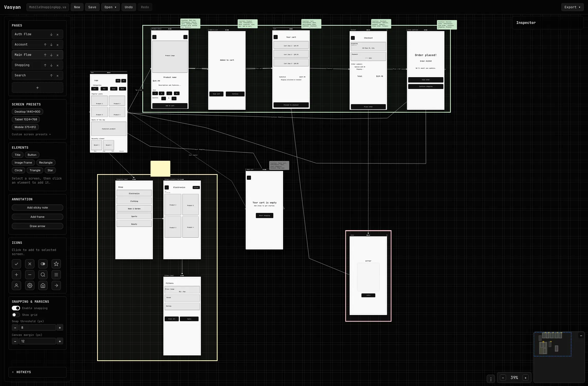The image size is (588, 386).
Task: Open the Open file dropdown
Action: click(x=110, y=7)
